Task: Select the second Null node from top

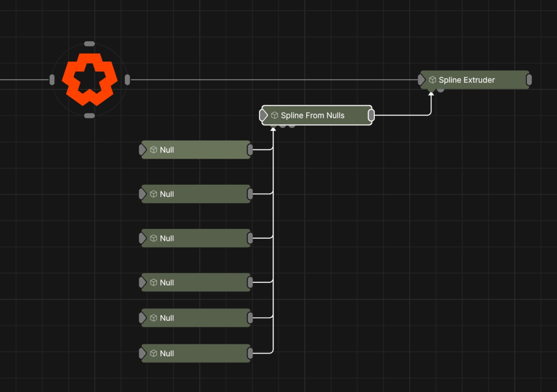Action: 196,194
